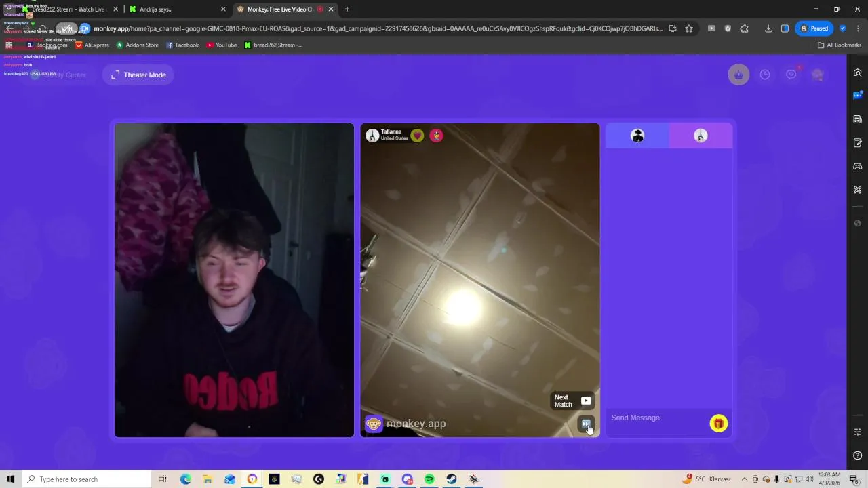Click the heart badge next to Tatianna
The width and height of the screenshot is (868, 488).
[417, 136]
